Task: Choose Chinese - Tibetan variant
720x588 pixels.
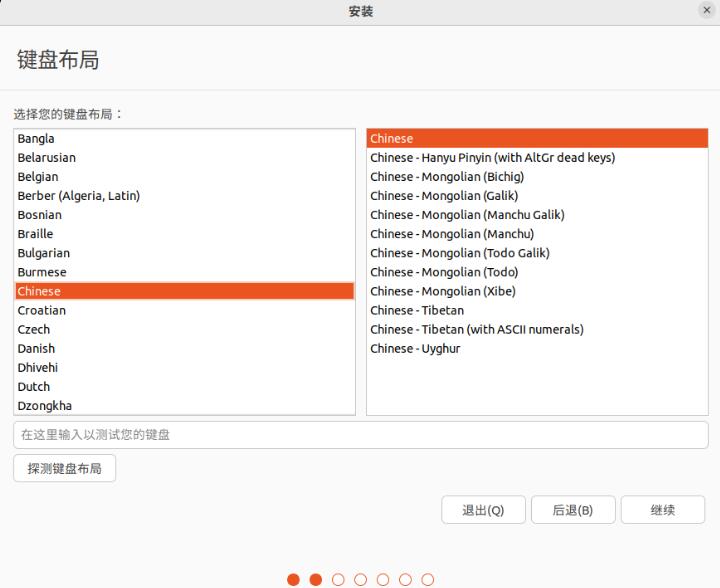Action: point(417,310)
